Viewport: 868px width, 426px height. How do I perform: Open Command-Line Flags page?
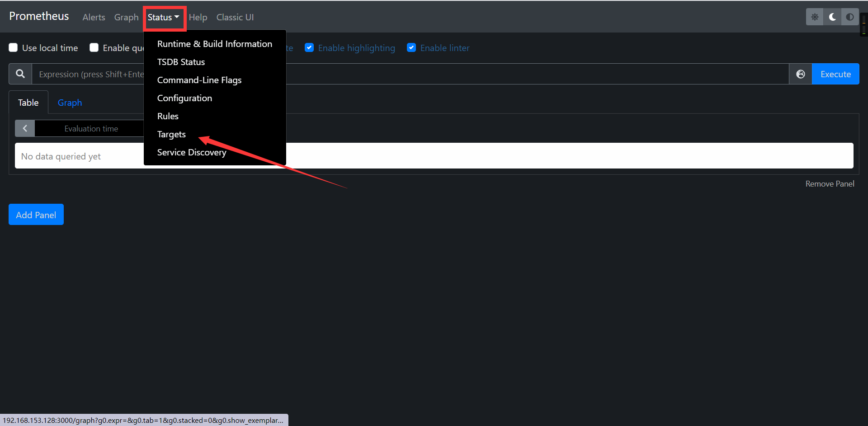click(x=215, y=80)
